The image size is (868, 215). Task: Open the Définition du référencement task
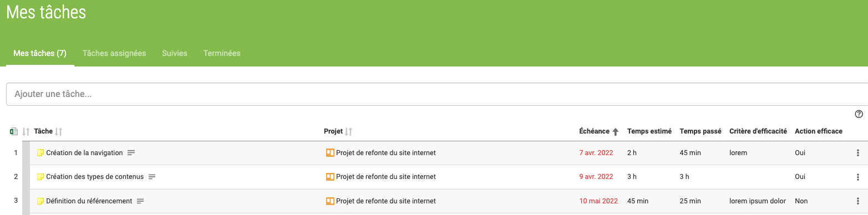(89, 201)
